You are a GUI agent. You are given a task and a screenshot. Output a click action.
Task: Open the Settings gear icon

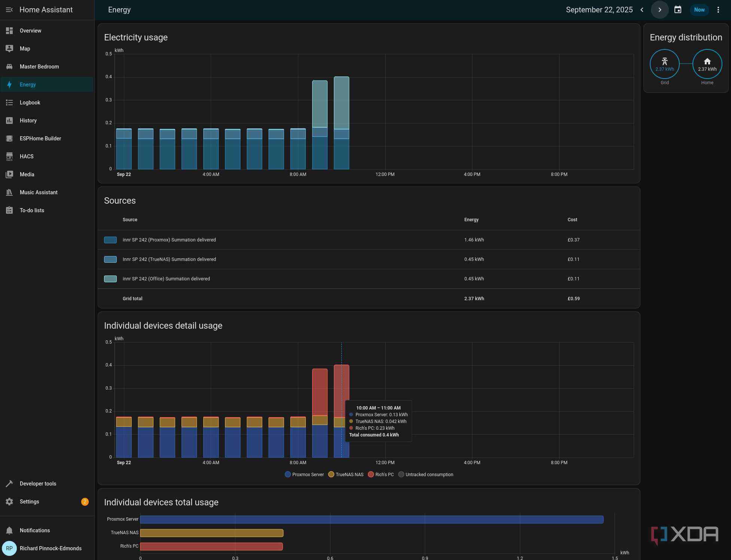(9, 502)
